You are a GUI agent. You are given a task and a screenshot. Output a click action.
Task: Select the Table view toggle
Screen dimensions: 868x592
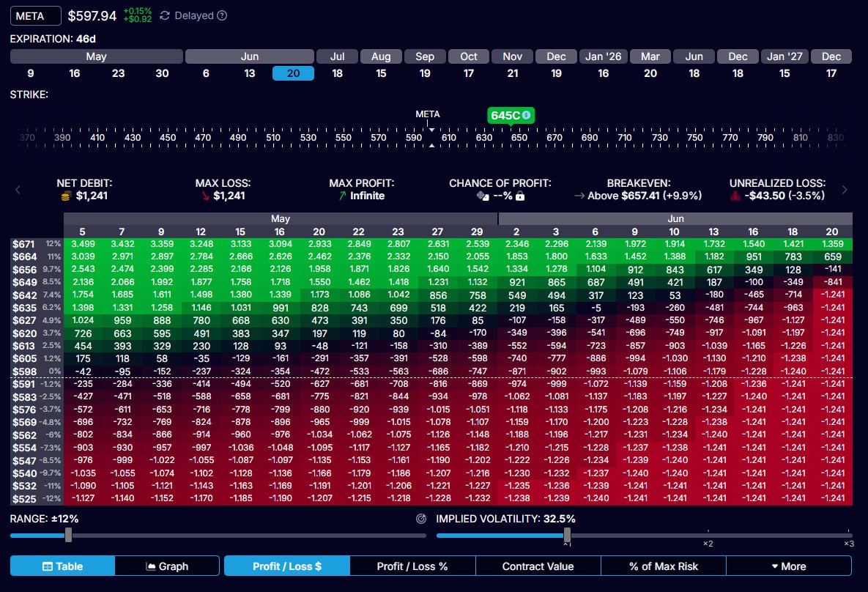pos(62,566)
